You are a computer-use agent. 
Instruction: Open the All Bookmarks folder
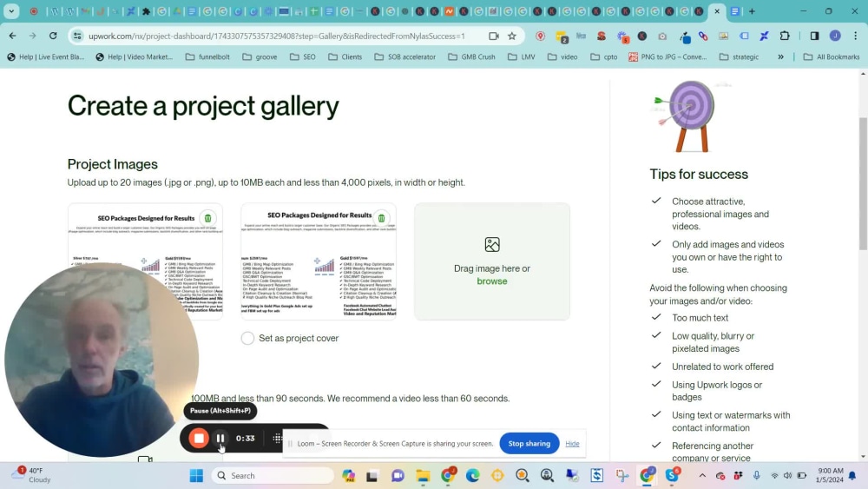pos(832,56)
